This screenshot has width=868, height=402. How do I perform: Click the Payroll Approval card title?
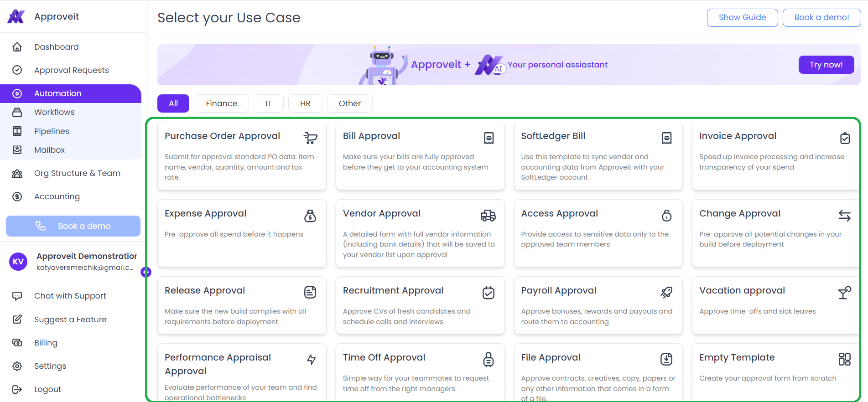click(558, 291)
